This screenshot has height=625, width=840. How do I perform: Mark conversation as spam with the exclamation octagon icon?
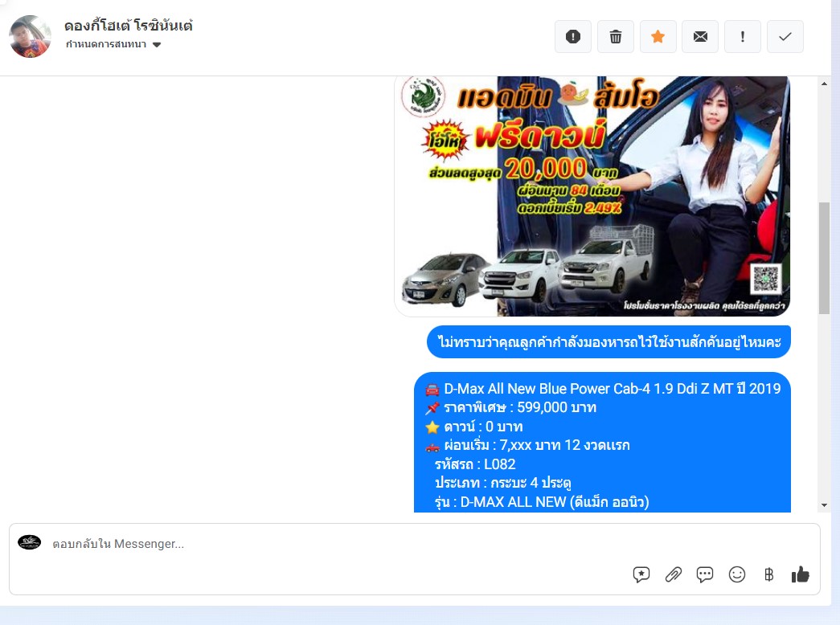point(572,36)
